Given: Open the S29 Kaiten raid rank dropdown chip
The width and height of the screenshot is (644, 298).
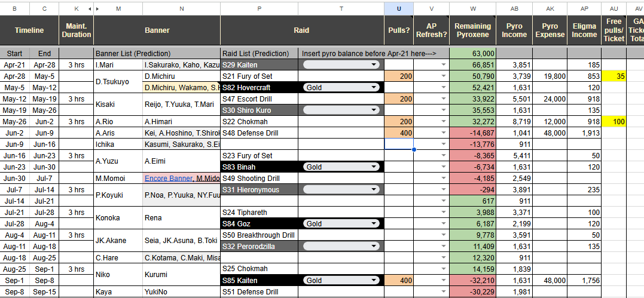Looking at the screenshot, I should coord(341,64).
